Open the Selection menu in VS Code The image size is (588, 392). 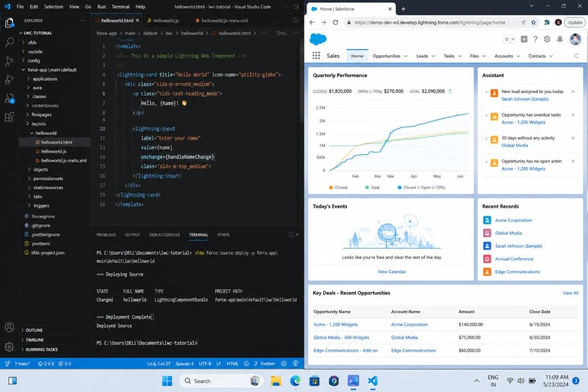53,7
